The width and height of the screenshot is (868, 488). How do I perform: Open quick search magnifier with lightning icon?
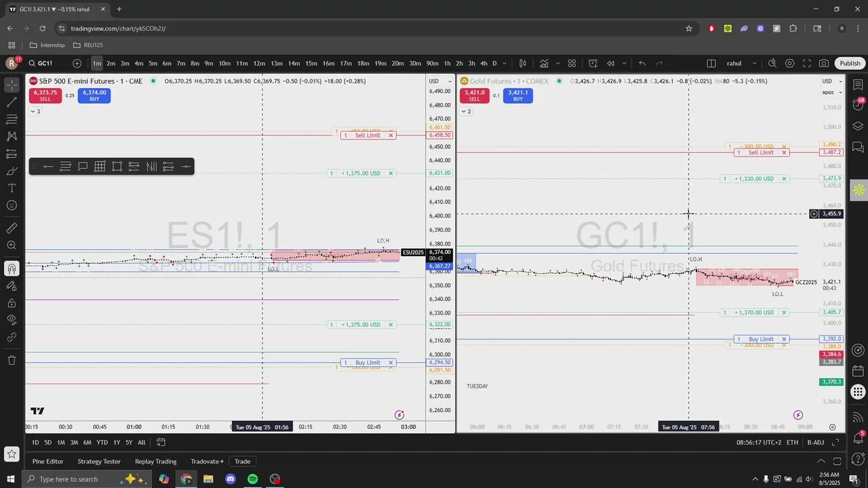click(772, 63)
